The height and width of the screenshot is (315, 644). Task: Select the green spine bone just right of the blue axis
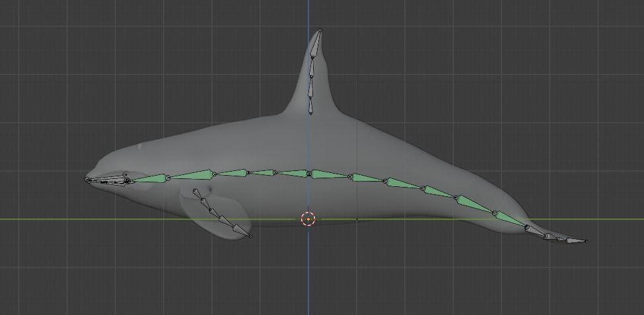330,174
